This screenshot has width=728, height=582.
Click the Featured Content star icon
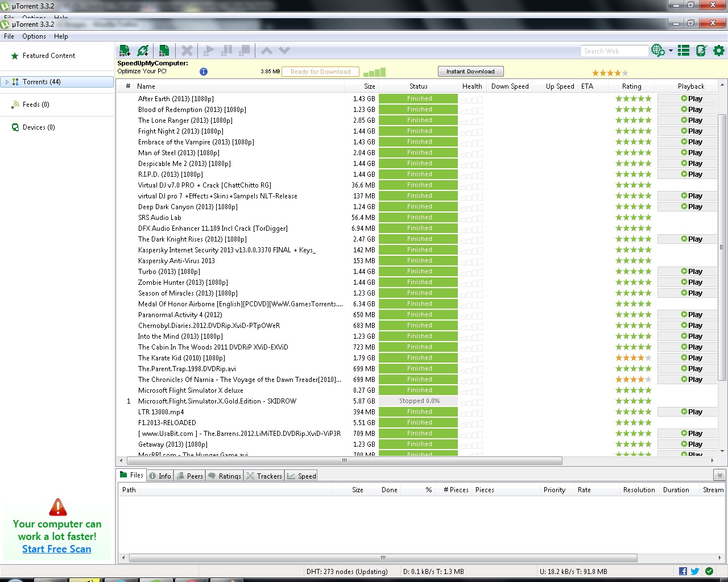pyautogui.click(x=15, y=56)
